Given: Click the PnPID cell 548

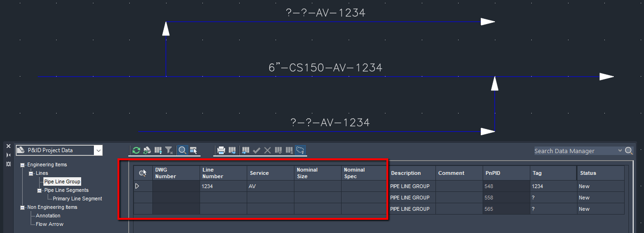Looking at the screenshot, I should pos(506,186).
